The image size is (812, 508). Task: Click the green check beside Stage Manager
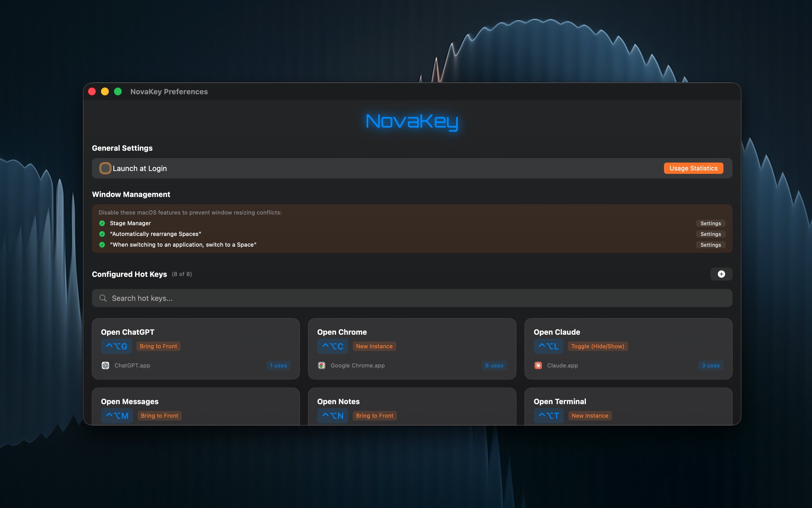pyautogui.click(x=102, y=224)
